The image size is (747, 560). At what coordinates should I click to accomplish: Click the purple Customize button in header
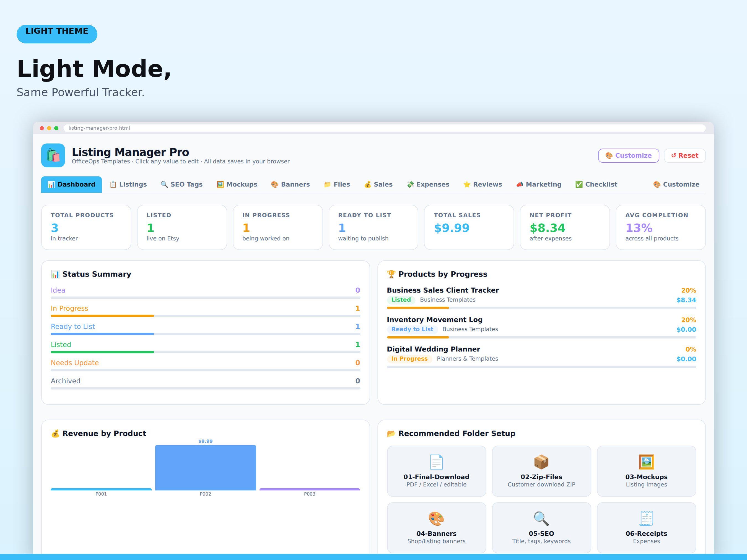point(629,156)
